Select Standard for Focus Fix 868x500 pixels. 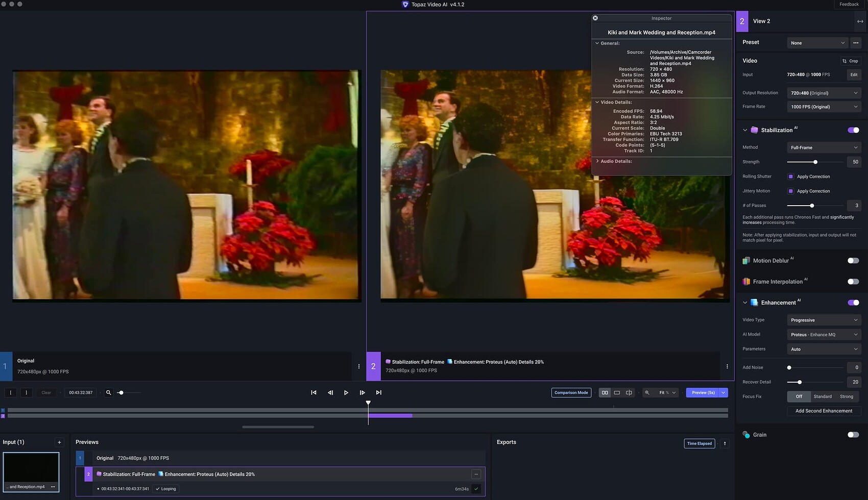pyautogui.click(x=823, y=396)
